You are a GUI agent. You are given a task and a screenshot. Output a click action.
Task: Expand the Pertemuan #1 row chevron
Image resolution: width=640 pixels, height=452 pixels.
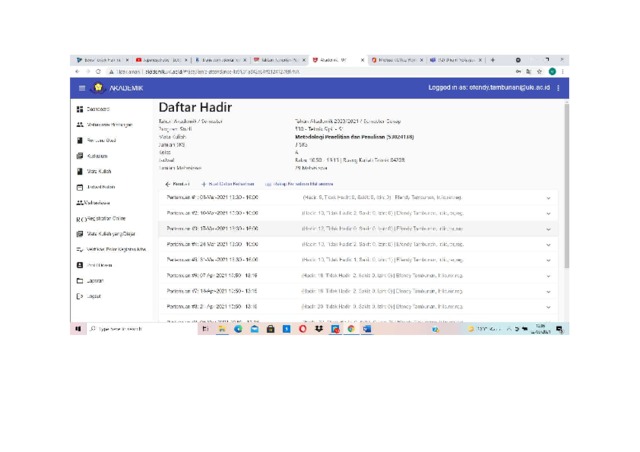click(548, 199)
